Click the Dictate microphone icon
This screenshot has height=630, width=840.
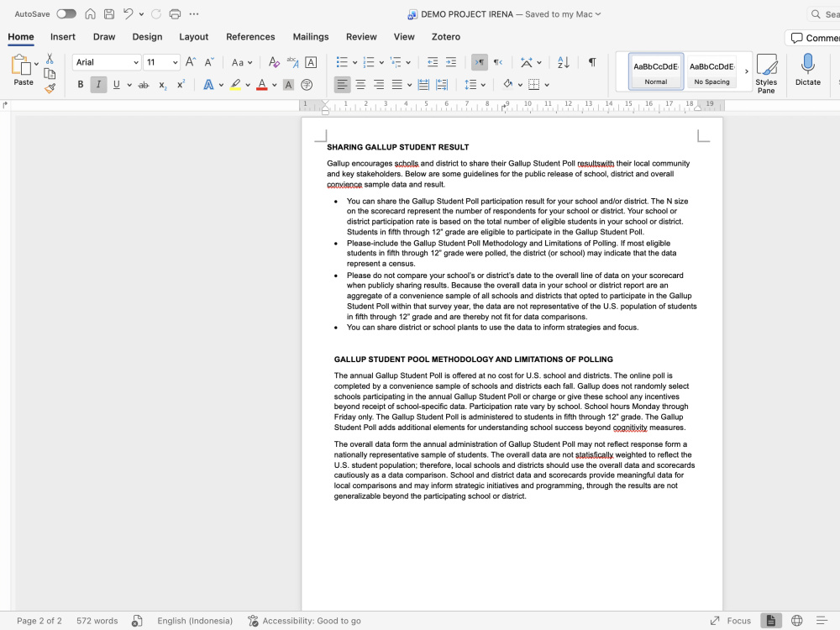[x=808, y=70]
